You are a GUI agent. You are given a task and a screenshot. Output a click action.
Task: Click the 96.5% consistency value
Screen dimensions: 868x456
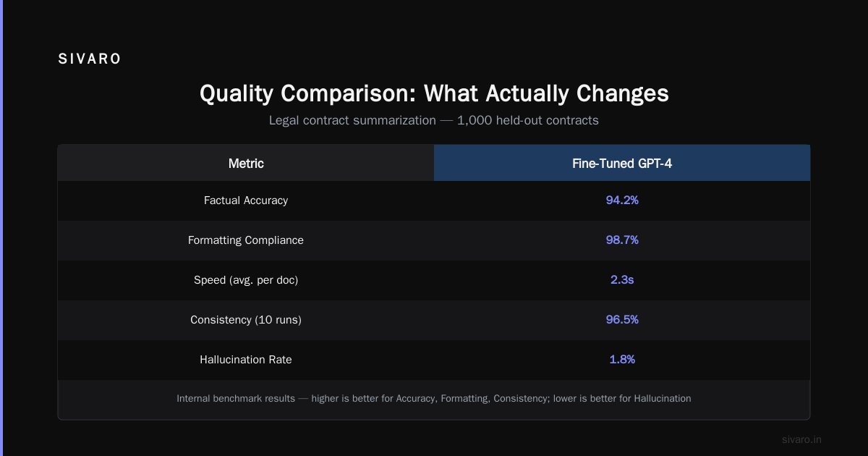point(622,320)
